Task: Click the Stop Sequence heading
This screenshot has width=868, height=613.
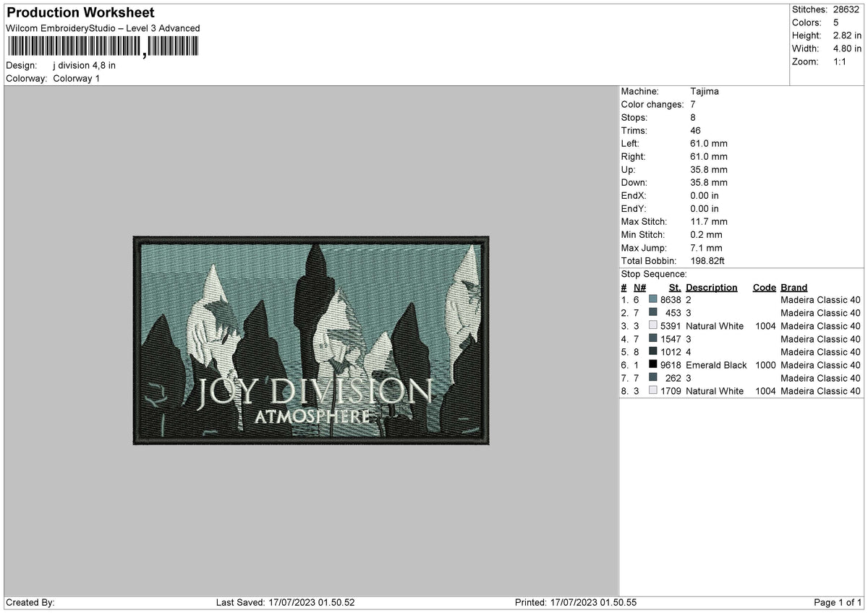Action: tap(655, 274)
